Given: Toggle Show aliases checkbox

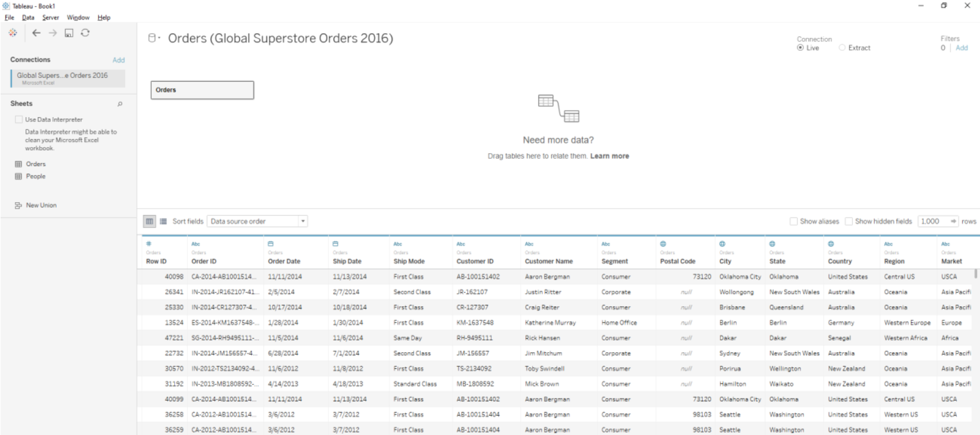Looking at the screenshot, I should pos(793,221).
